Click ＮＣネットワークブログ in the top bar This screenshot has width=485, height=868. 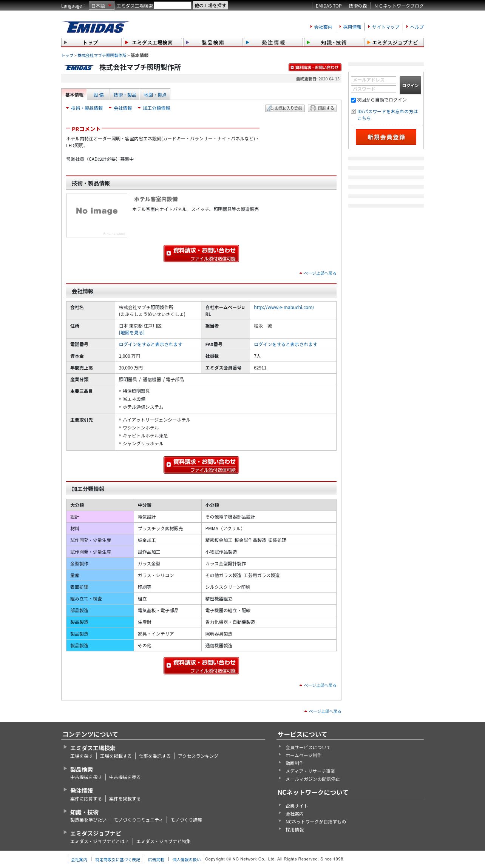point(399,6)
